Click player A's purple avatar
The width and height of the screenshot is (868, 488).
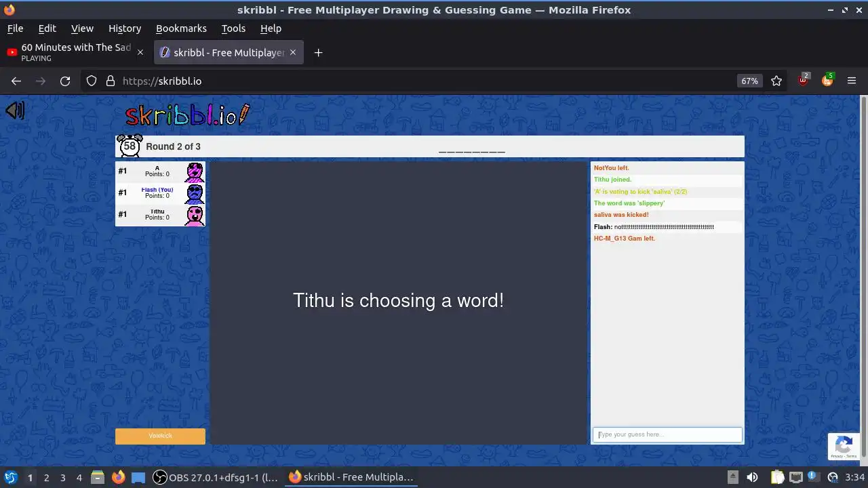tap(195, 172)
